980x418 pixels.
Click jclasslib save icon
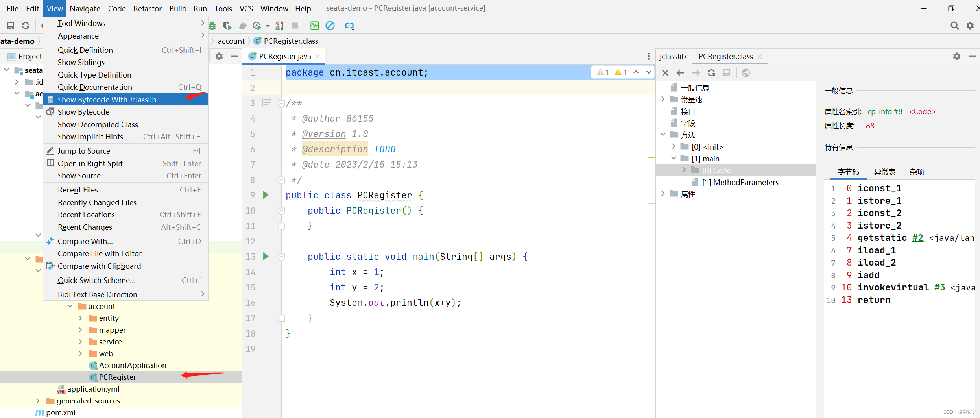point(727,73)
